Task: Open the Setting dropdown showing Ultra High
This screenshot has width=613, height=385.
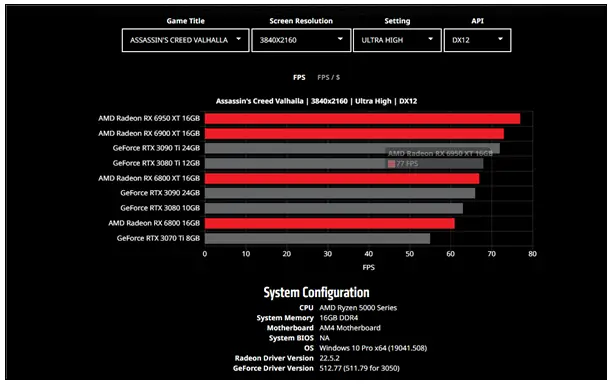Action: (397, 40)
